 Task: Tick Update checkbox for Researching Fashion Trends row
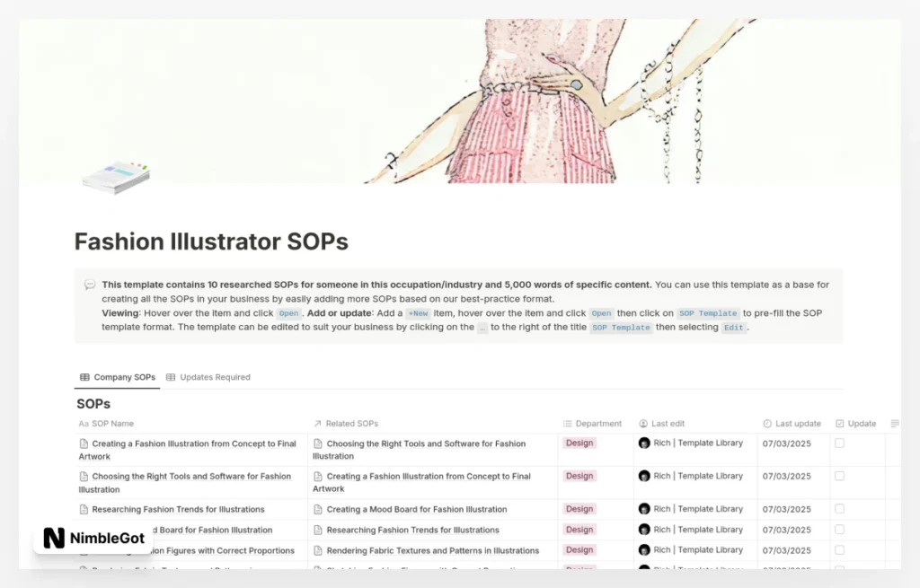tap(840, 509)
